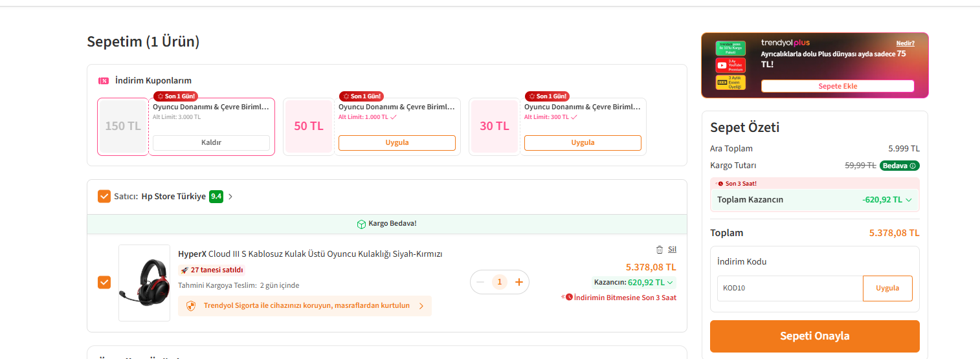This screenshot has width=980, height=359.
Task: Select the greyed 150 TL coupon amount box
Action: pos(123,126)
